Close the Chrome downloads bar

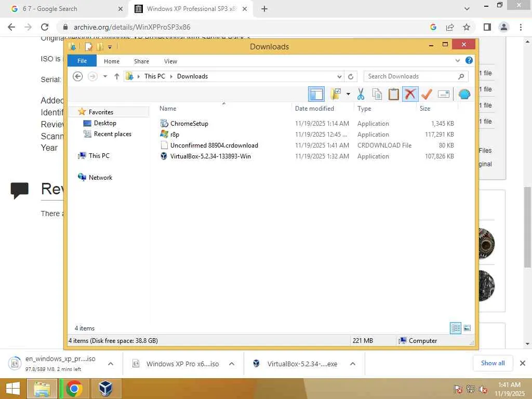click(x=523, y=363)
